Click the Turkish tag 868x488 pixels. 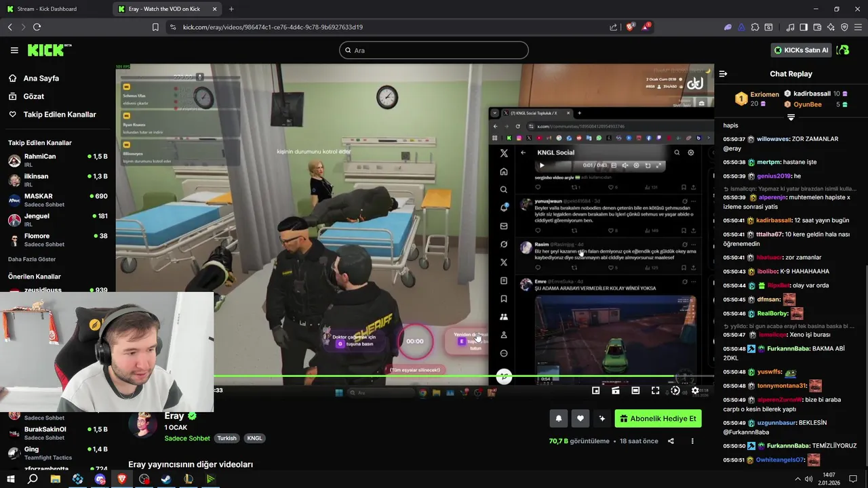click(x=226, y=439)
